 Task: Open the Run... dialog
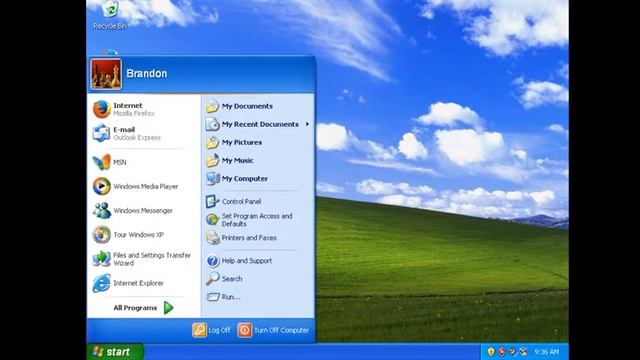click(x=258, y=297)
